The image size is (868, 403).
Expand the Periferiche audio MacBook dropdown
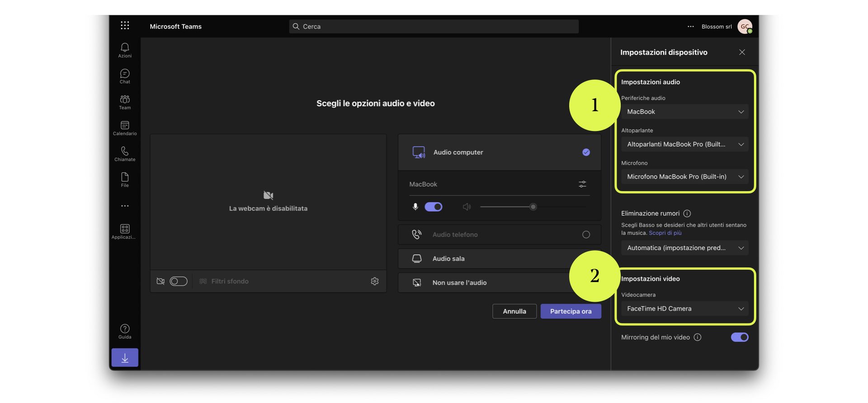pos(684,112)
